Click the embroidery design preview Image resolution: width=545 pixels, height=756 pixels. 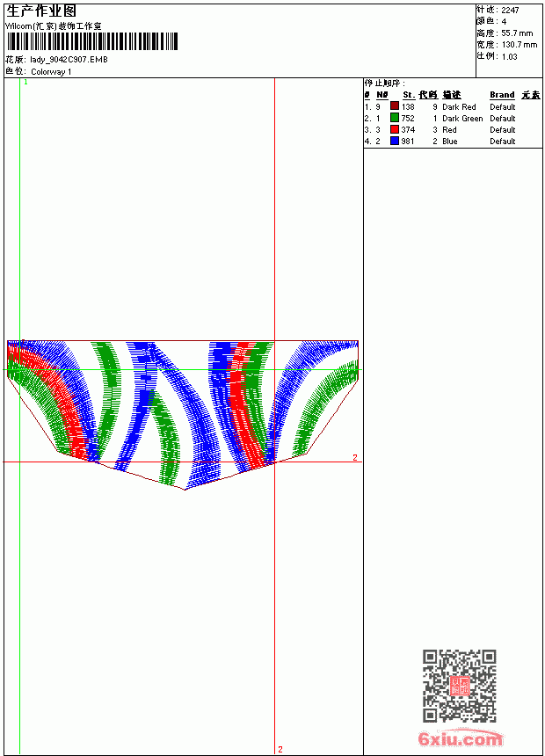point(183,415)
